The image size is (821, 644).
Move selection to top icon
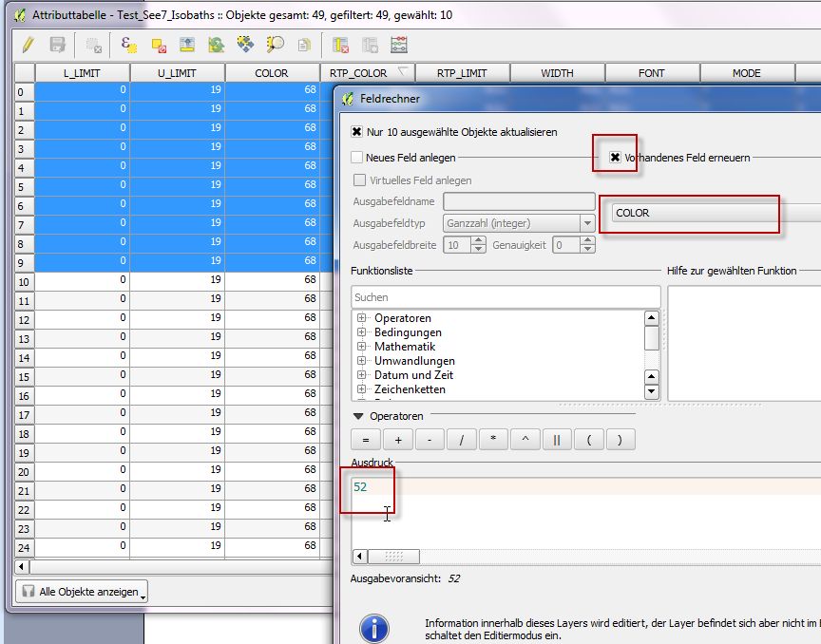187,45
